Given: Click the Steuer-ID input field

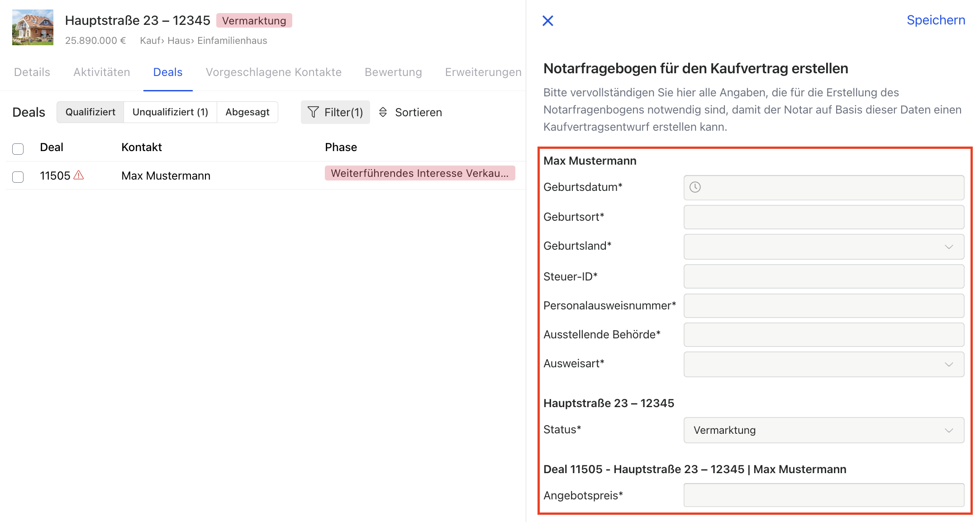Looking at the screenshot, I should tap(823, 276).
